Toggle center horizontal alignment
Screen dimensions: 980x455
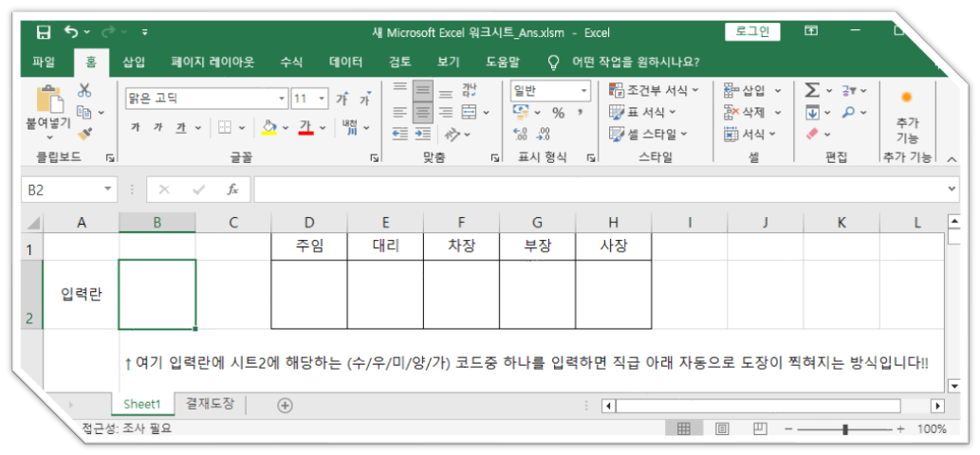click(x=422, y=112)
